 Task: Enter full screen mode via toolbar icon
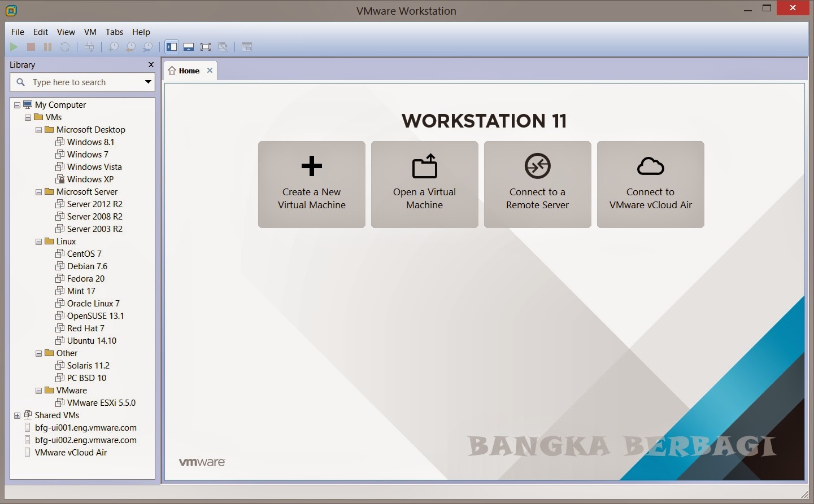[x=206, y=47]
